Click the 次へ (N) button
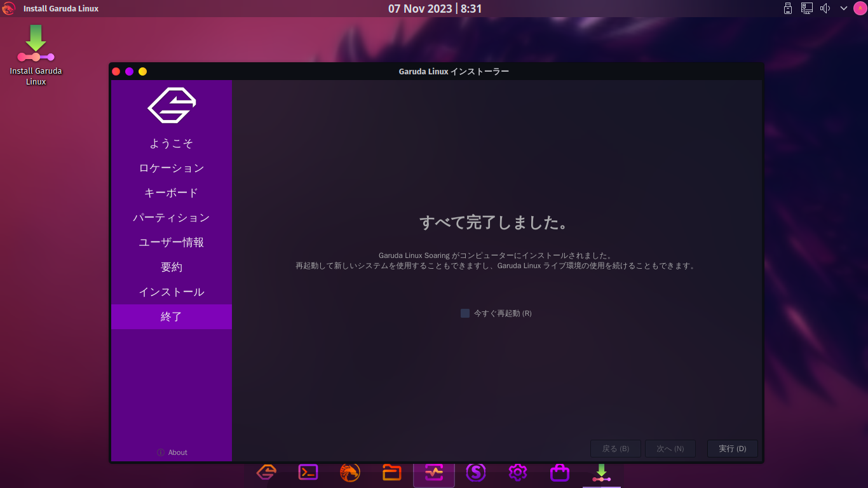 pyautogui.click(x=670, y=449)
